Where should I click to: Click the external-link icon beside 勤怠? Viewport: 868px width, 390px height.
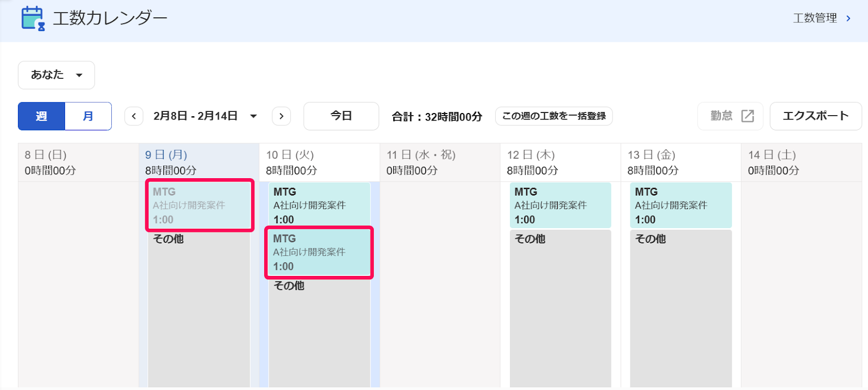pyautogui.click(x=748, y=116)
